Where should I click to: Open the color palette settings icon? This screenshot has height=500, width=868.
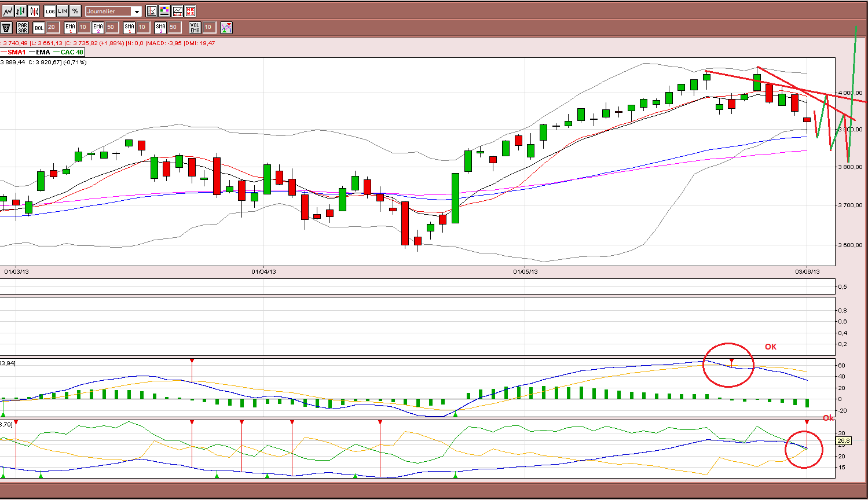164,11
